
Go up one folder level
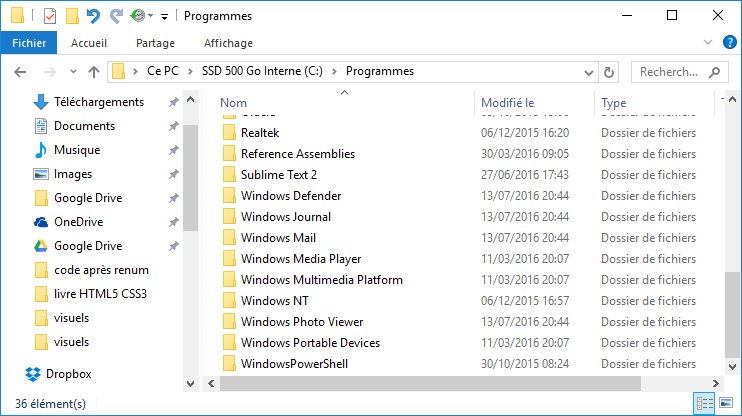pyautogui.click(x=94, y=72)
